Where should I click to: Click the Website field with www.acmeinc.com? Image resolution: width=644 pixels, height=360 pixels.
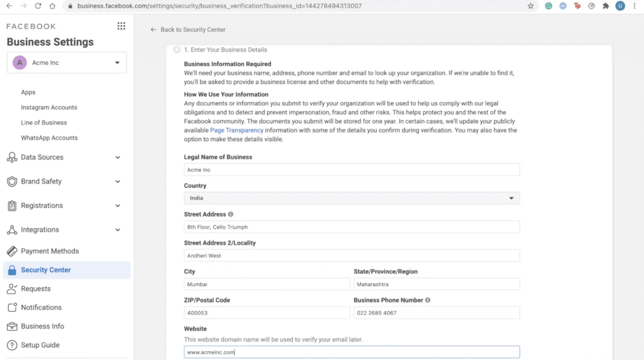pos(352,352)
